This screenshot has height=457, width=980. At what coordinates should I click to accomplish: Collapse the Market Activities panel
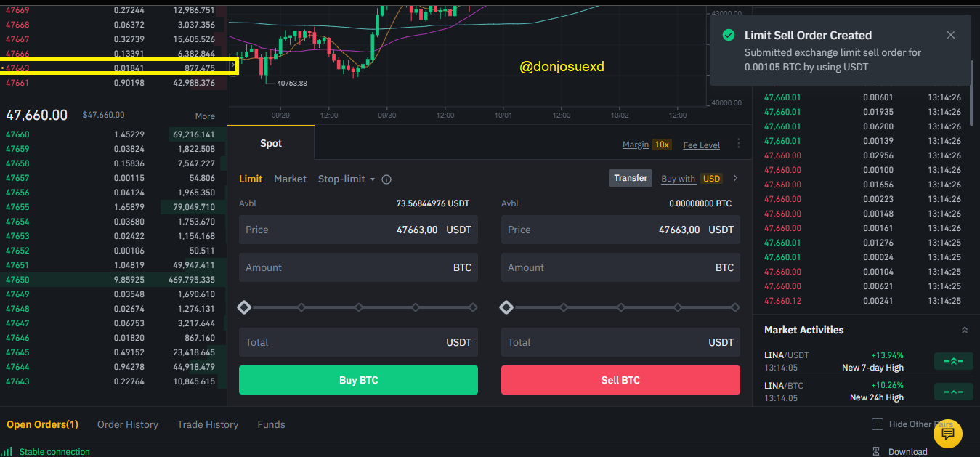(965, 330)
